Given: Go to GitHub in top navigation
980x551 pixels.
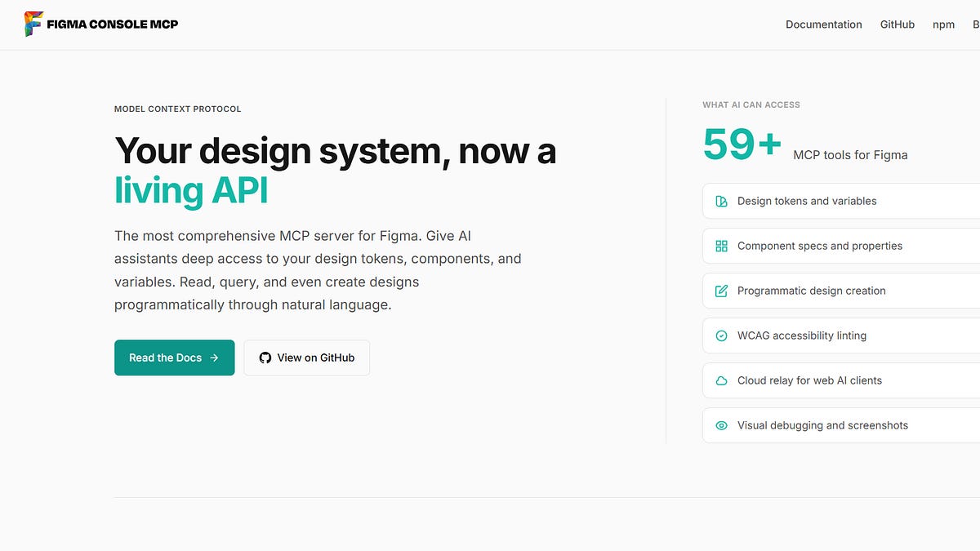Looking at the screenshot, I should coord(897,24).
